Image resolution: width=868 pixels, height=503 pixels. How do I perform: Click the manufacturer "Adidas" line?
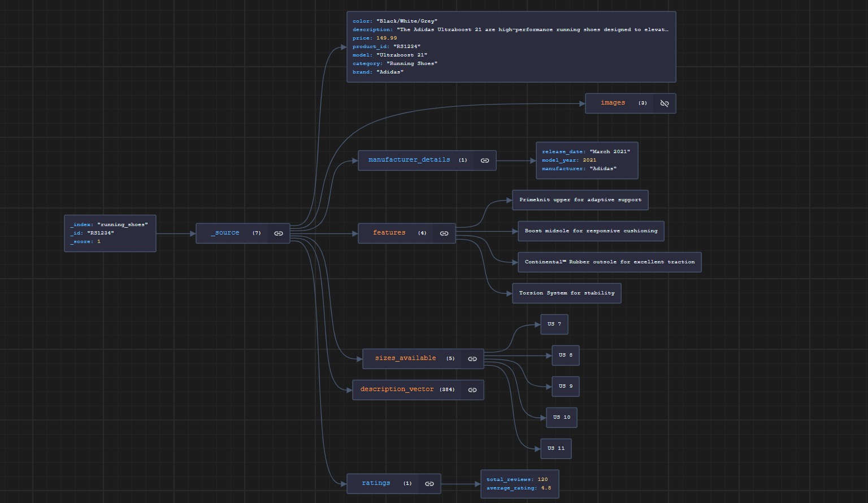click(579, 169)
